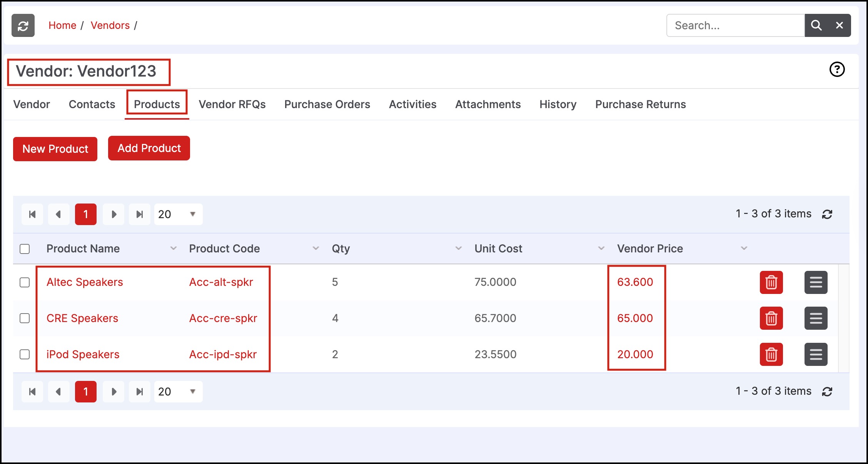Open the History tab

pos(558,104)
